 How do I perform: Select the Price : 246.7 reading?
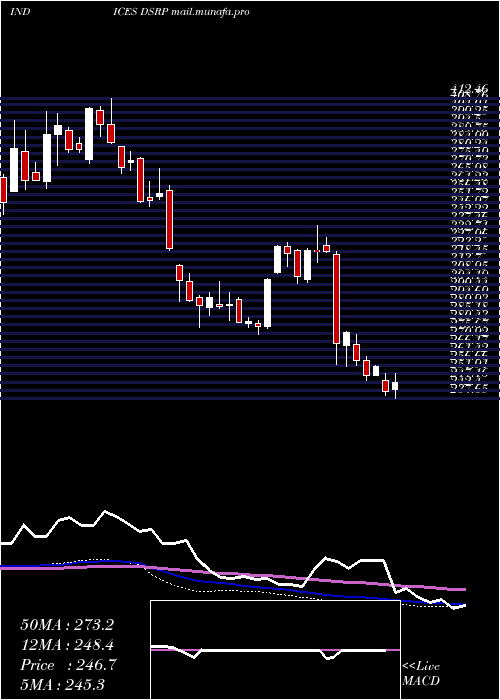tap(68, 665)
